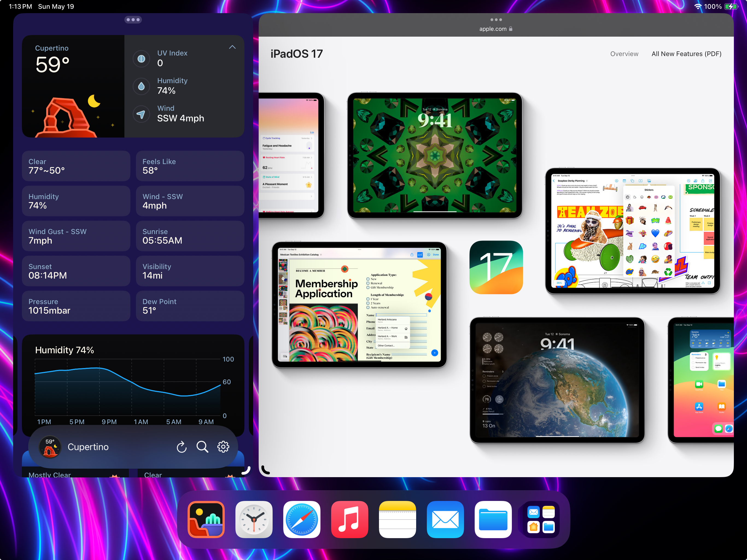Image resolution: width=747 pixels, height=560 pixels.
Task: Open the app library folder in dock
Action: tap(541, 520)
